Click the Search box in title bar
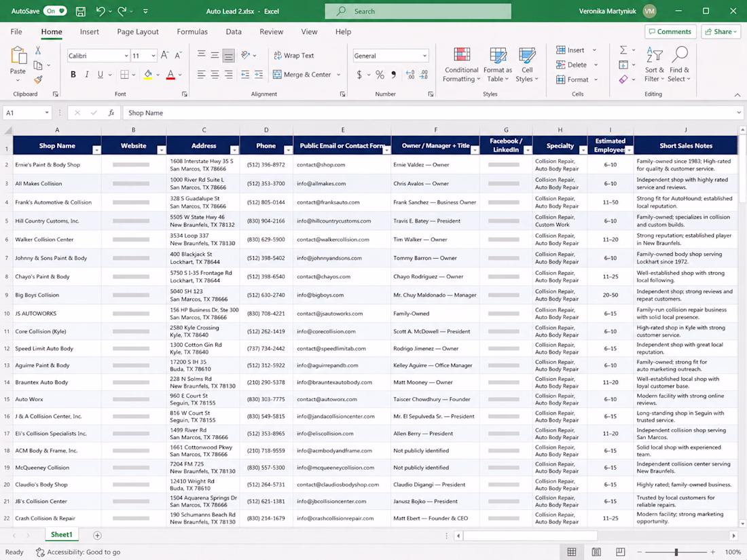 pyautogui.click(x=418, y=11)
